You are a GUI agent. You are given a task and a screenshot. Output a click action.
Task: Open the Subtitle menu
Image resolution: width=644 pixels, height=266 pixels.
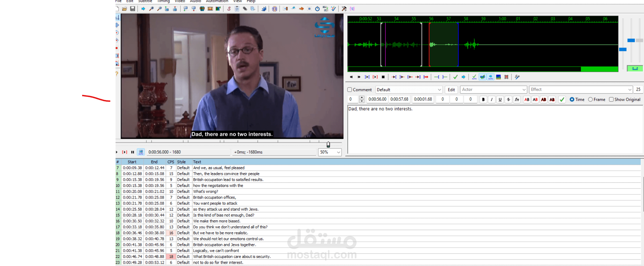pyautogui.click(x=145, y=1)
